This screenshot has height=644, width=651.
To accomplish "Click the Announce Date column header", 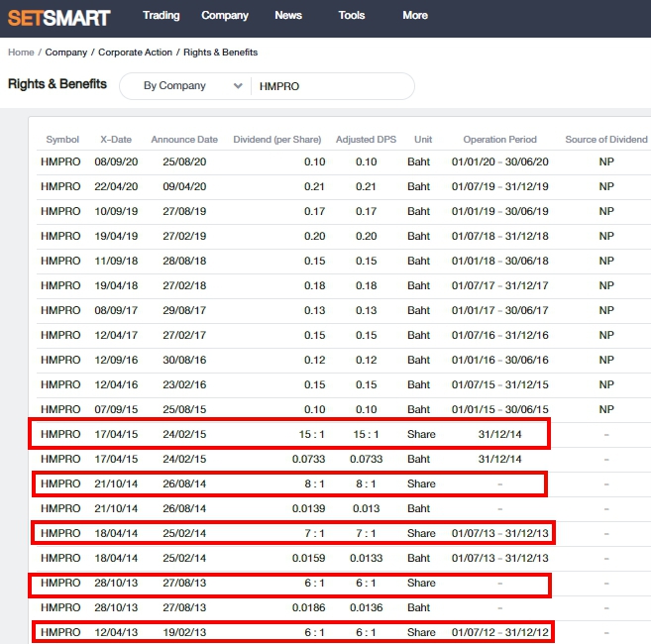I will coord(184,140).
